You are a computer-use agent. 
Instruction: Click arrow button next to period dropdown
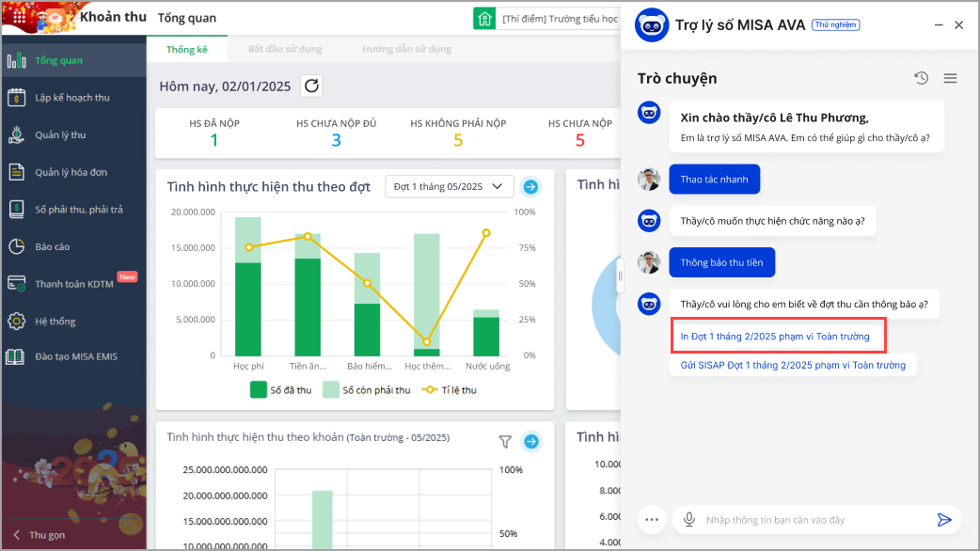click(530, 187)
